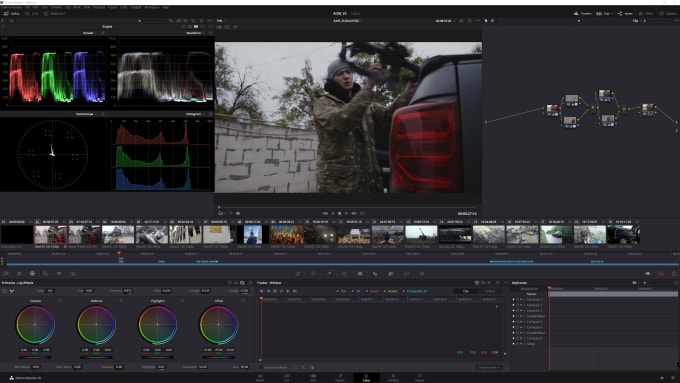The width and height of the screenshot is (680, 383).
Task: Select the Frame tracker mode button
Action: coord(490,291)
